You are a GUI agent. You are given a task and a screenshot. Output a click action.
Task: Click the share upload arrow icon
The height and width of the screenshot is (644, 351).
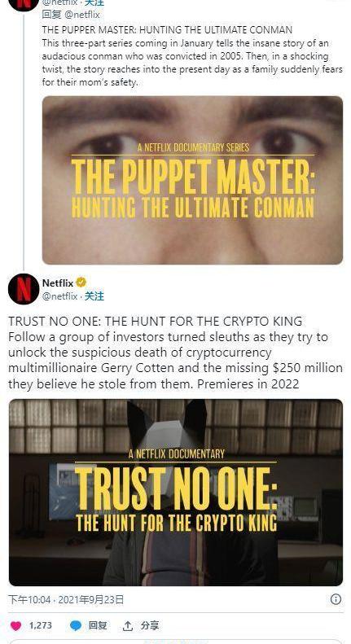pos(128,626)
